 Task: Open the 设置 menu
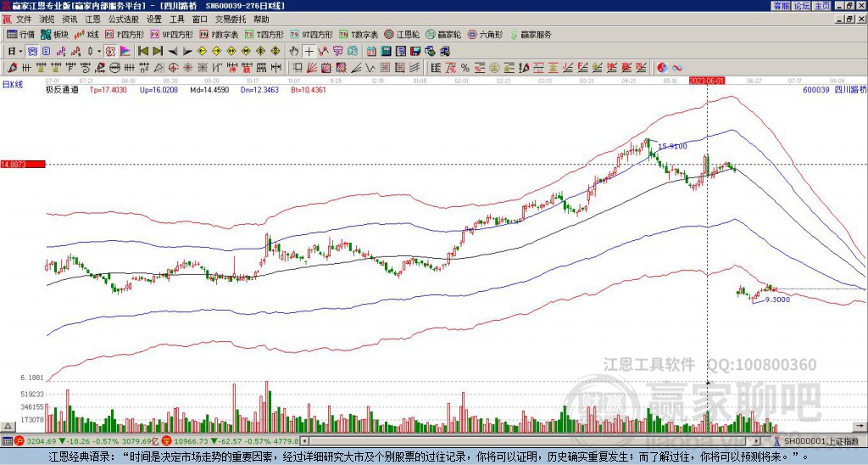154,20
